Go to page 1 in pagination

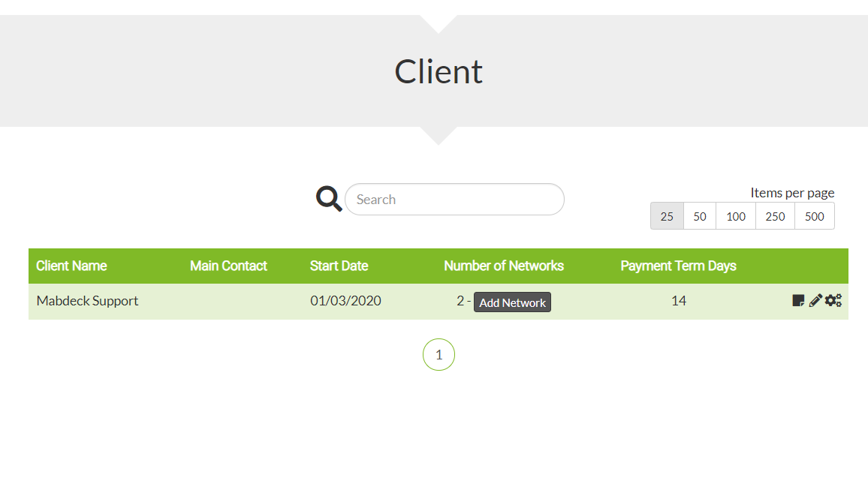click(439, 355)
